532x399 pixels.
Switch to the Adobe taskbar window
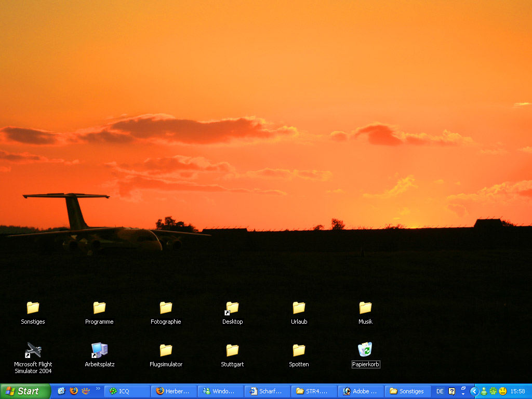click(x=361, y=391)
